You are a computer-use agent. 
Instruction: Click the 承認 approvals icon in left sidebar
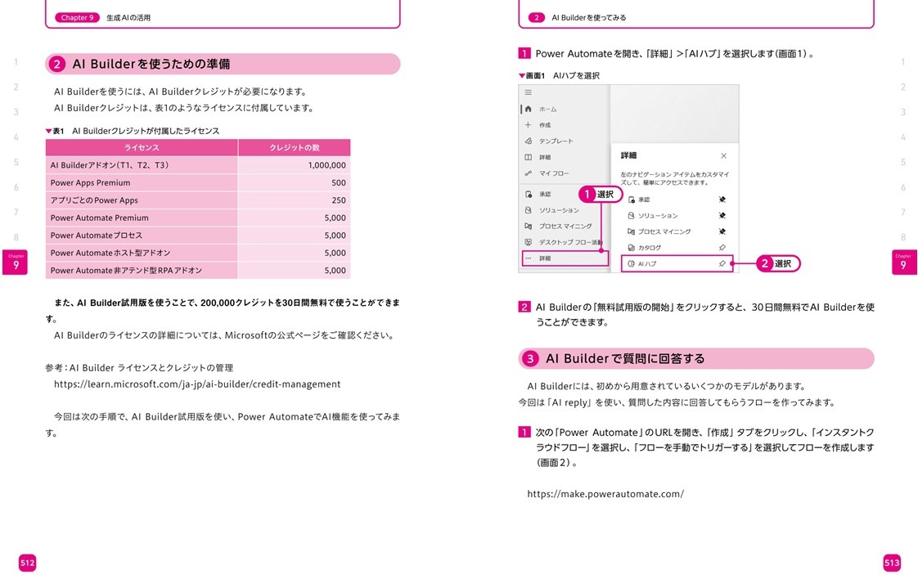click(528, 194)
